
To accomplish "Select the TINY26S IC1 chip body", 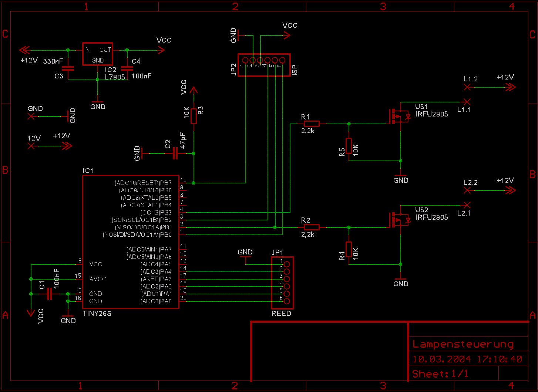I will [x=131, y=242].
